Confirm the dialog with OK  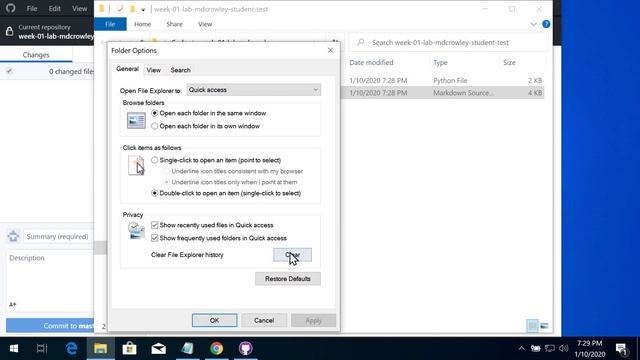pyautogui.click(x=214, y=320)
